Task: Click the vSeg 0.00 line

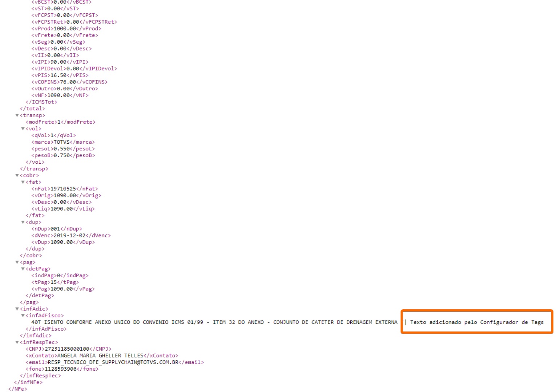Action: [58, 42]
